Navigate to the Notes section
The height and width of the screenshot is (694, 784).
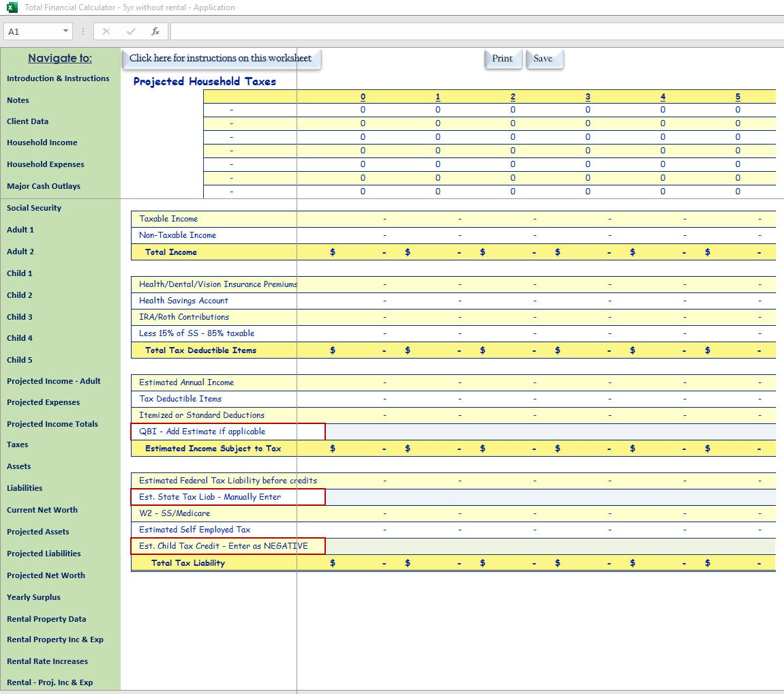[x=18, y=100]
